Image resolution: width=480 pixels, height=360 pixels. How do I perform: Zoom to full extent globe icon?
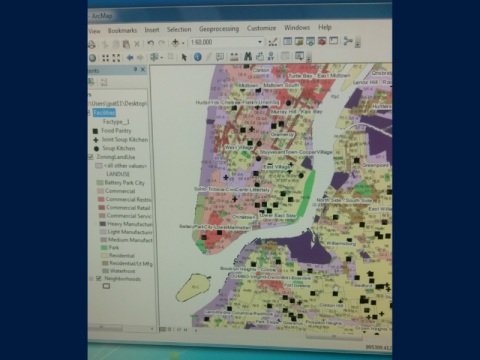click(x=93, y=58)
